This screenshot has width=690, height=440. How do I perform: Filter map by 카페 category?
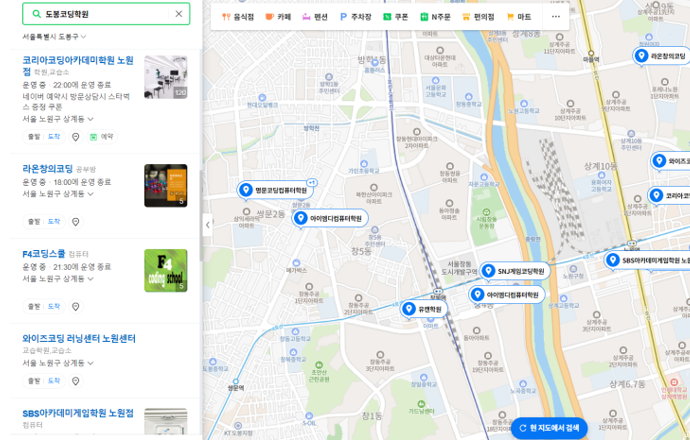pos(278,17)
